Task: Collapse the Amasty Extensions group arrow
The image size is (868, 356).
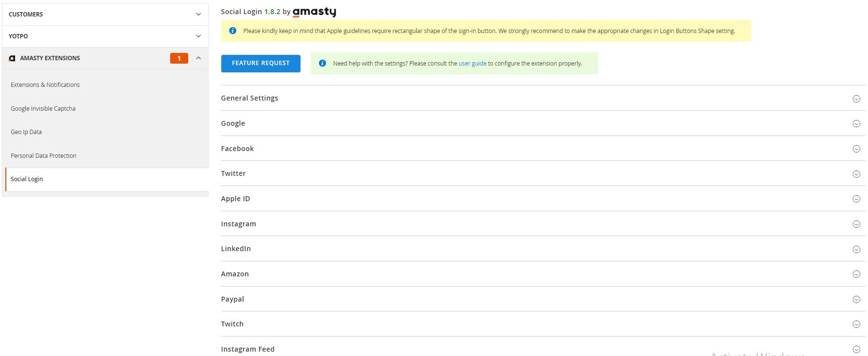Action: 198,58
